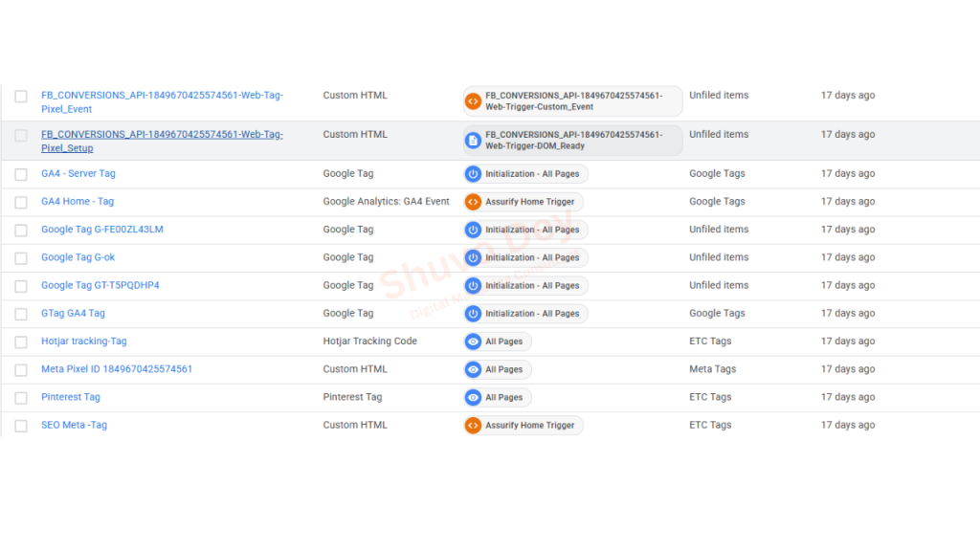Open Google Tag GT-T5PQDHP4
This screenshot has width=980, height=551.
coord(100,285)
